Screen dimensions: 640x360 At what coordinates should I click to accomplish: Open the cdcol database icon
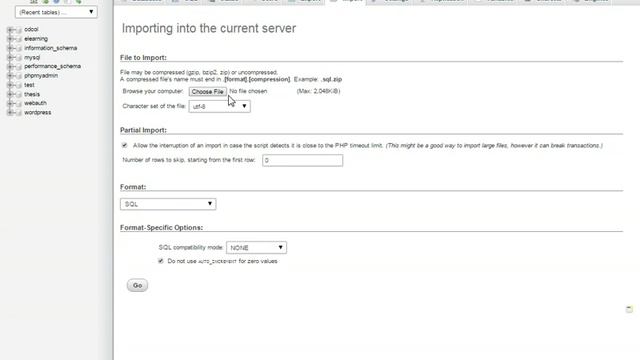18,30
